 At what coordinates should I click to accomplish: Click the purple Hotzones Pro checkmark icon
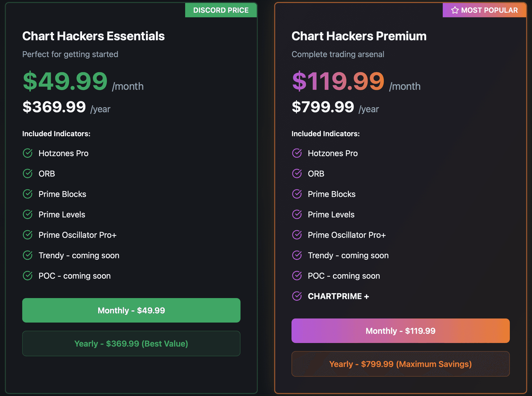click(297, 153)
